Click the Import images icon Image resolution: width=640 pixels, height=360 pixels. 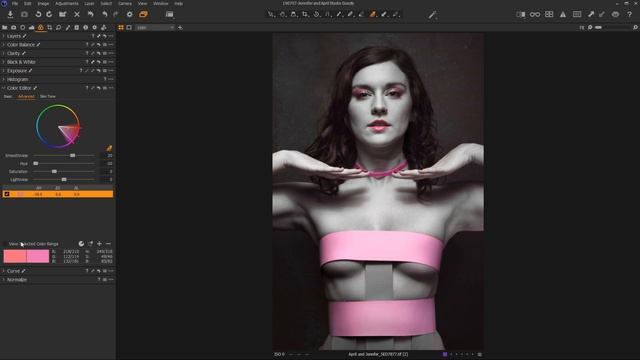(x=10, y=14)
